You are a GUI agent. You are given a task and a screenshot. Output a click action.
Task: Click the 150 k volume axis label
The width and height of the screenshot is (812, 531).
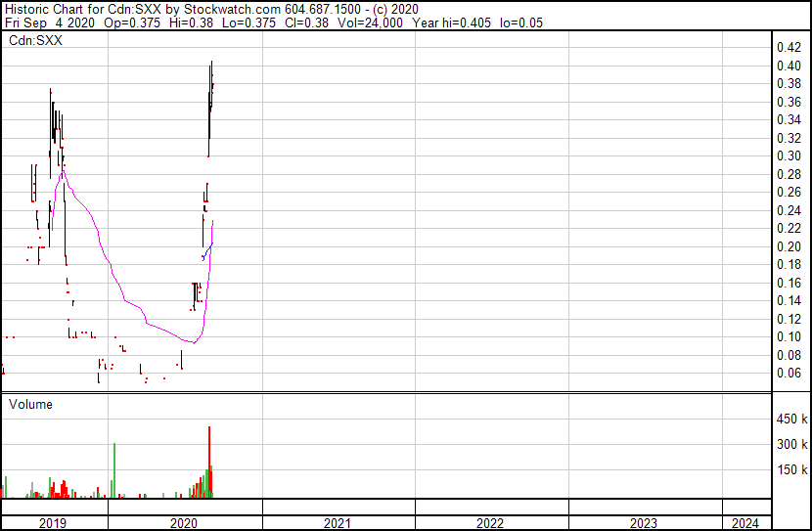point(791,469)
